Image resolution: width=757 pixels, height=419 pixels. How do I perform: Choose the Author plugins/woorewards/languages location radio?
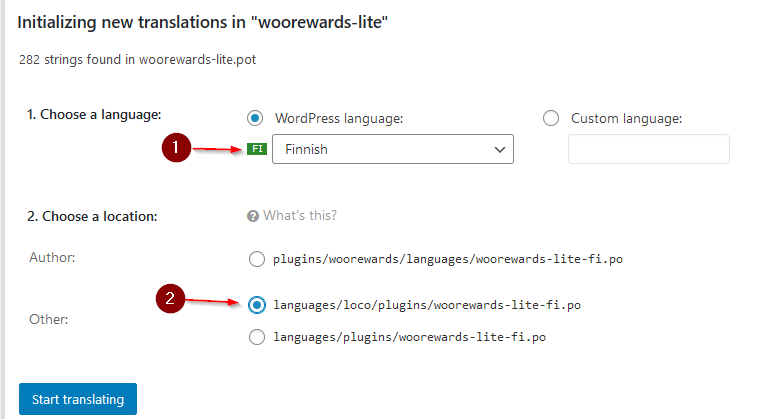point(256,259)
